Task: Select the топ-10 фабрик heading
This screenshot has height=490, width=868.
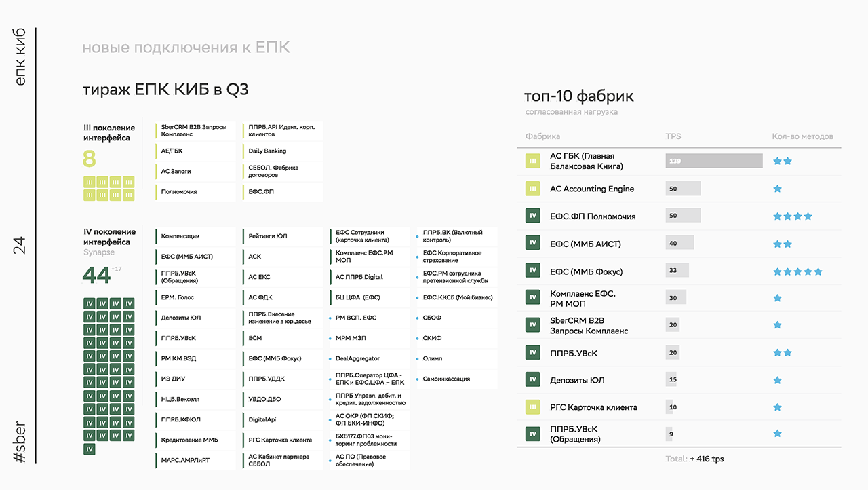Action: [x=579, y=96]
